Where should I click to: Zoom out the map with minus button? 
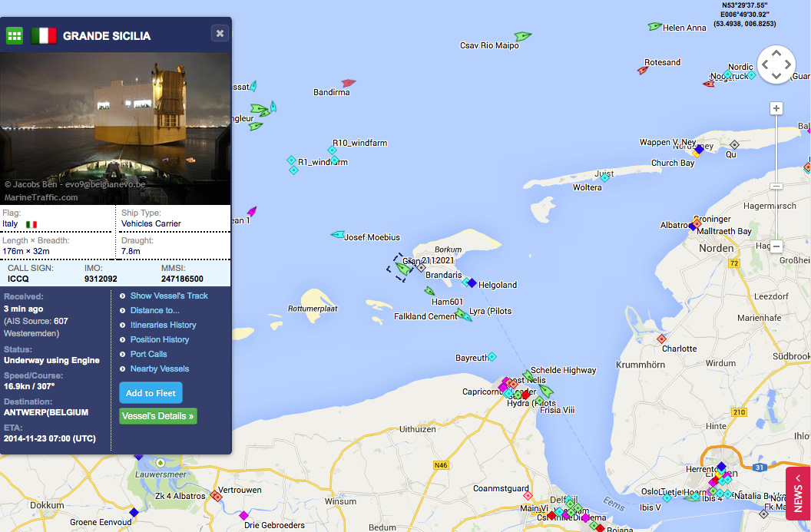(x=776, y=246)
